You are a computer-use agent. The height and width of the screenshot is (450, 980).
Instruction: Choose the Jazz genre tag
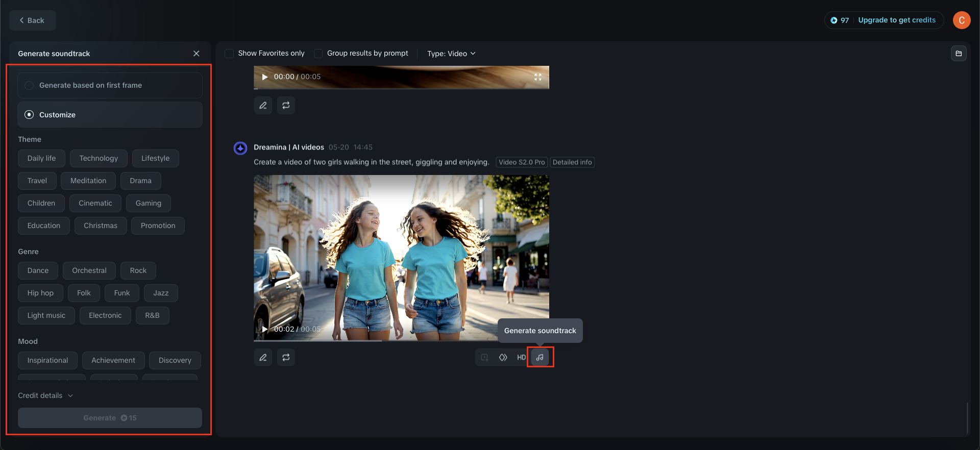[161, 293]
